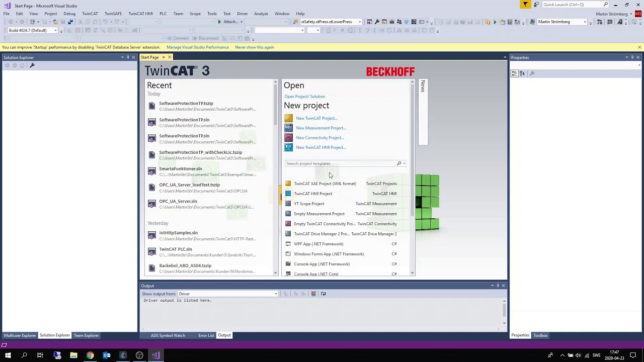This screenshot has width=644, height=362.
Task: Click Visual Studio icon in taskbar
Action: pos(156,355)
